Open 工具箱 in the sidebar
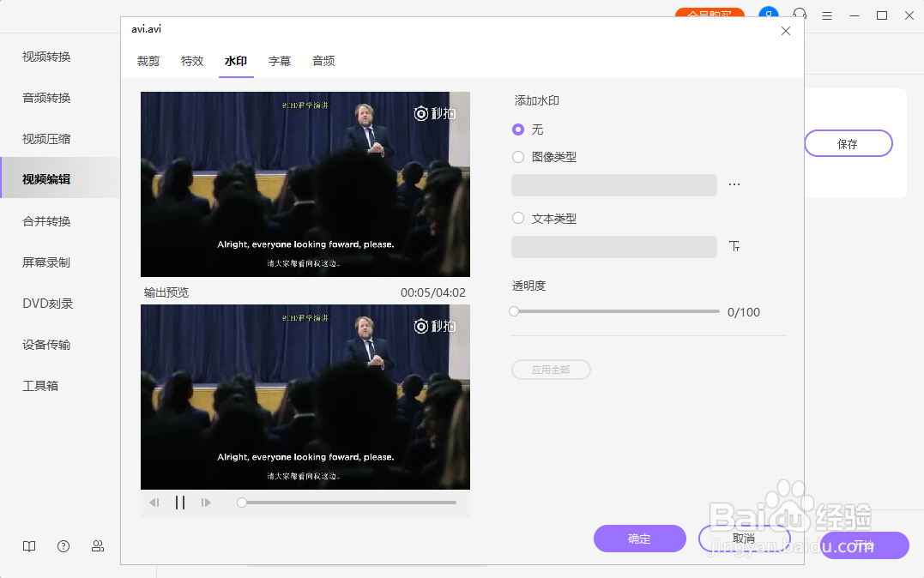This screenshot has width=924, height=578. click(x=40, y=386)
